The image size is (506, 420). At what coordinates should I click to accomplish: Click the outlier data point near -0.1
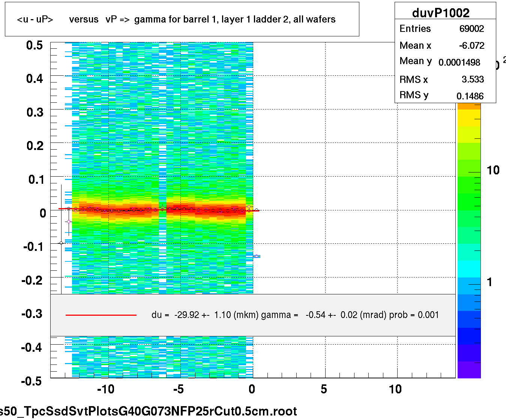(61, 243)
